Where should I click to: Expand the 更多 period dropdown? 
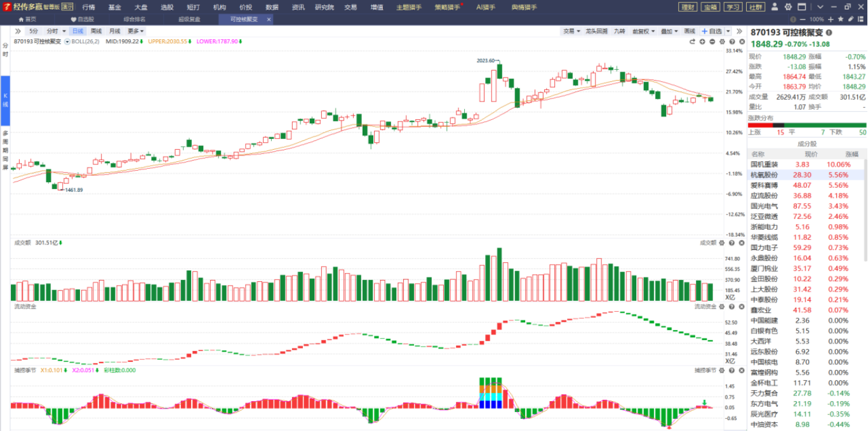tap(135, 30)
